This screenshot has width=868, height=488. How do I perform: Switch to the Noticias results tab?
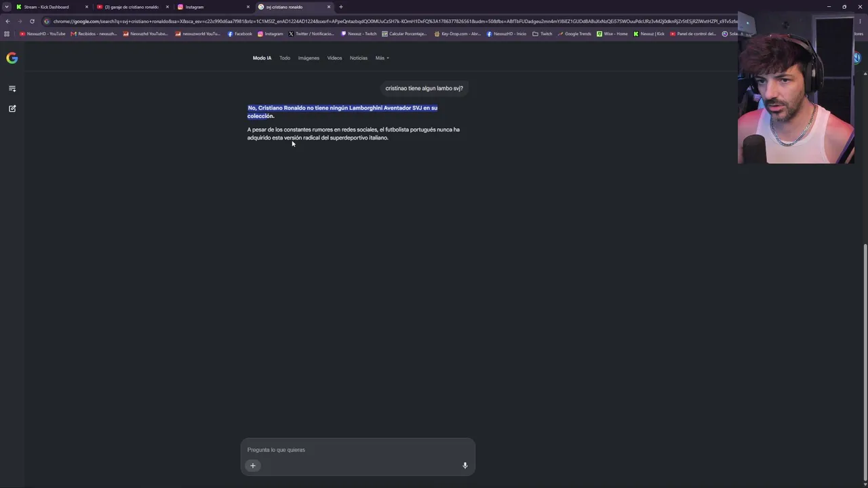[359, 58]
